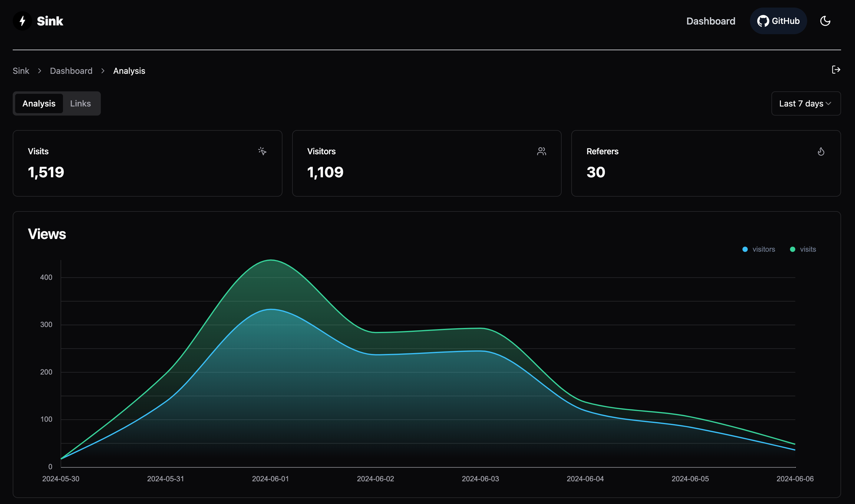The image size is (855, 504).
Task: Click the blue visitors legend dot
Action: (x=745, y=249)
